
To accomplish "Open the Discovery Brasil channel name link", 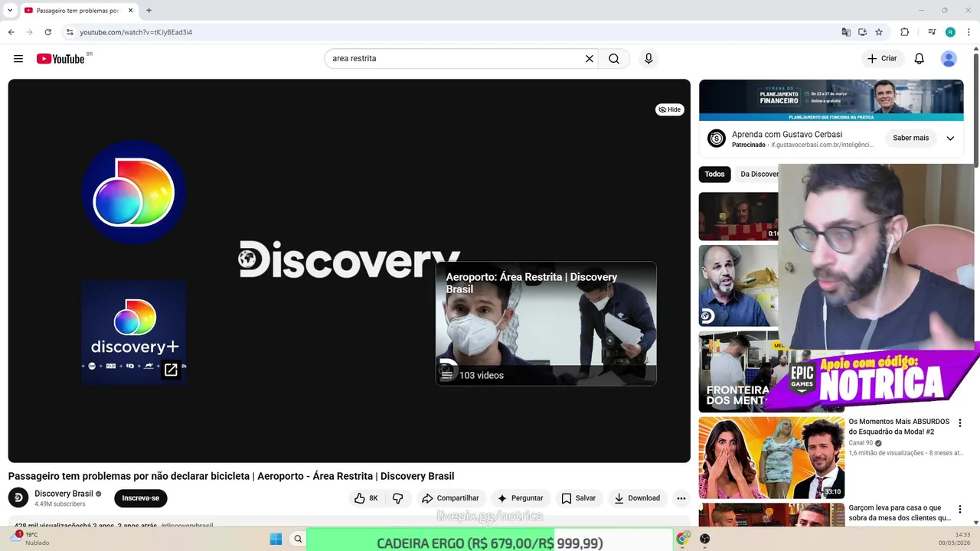I will [x=64, y=494].
